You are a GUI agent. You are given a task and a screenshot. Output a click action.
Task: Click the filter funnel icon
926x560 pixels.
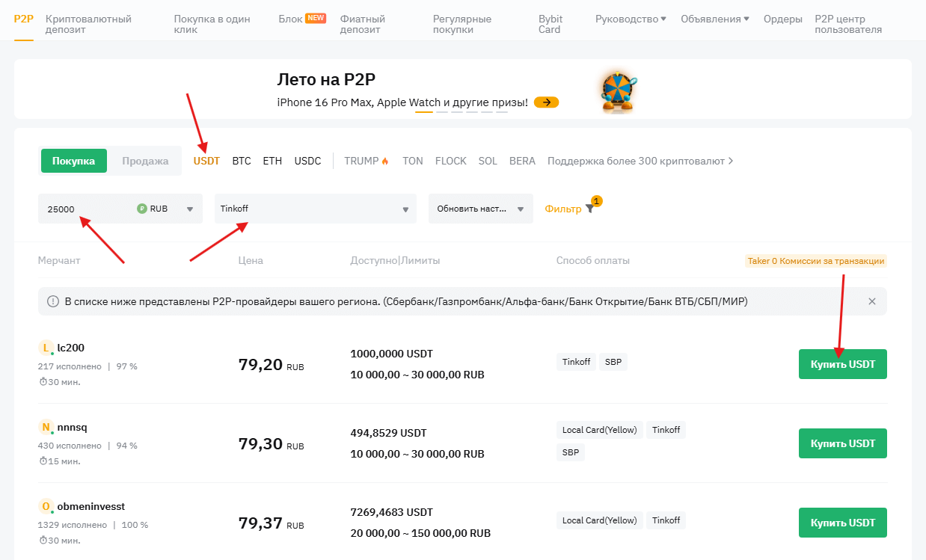point(589,209)
